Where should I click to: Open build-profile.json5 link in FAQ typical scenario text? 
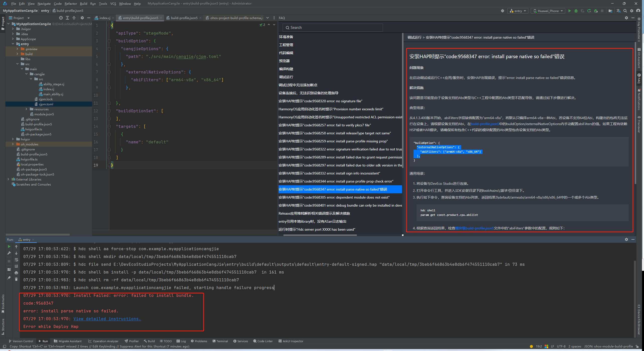[485, 124]
